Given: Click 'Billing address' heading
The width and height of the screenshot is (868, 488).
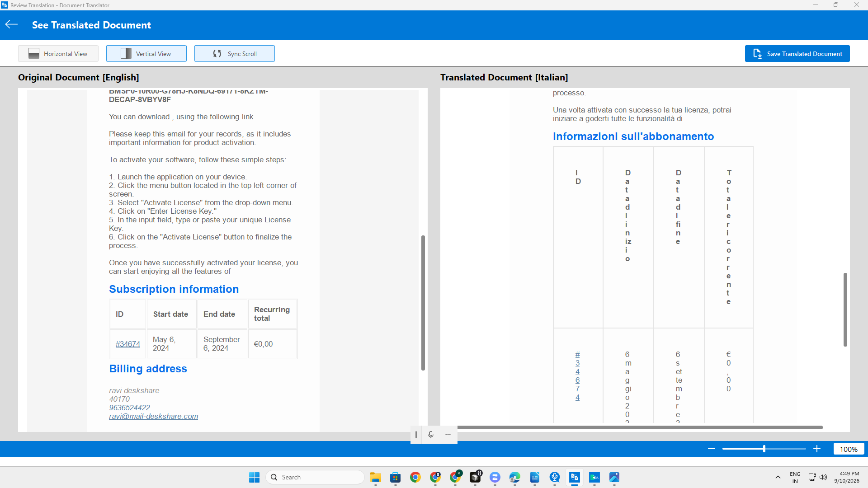Looking at the screenshot, I should [148, 369].
